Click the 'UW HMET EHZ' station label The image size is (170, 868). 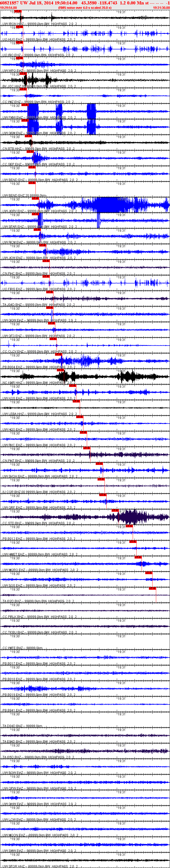(14, 555)
